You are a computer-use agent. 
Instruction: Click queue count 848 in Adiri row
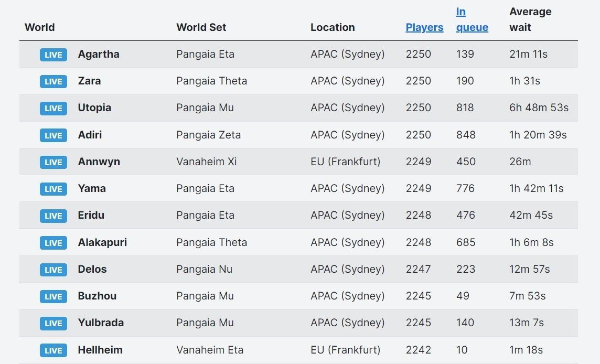tap(466, 135)
